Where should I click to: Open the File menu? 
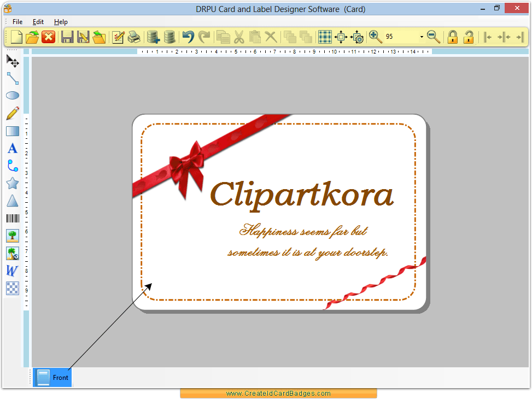[17, 21]
